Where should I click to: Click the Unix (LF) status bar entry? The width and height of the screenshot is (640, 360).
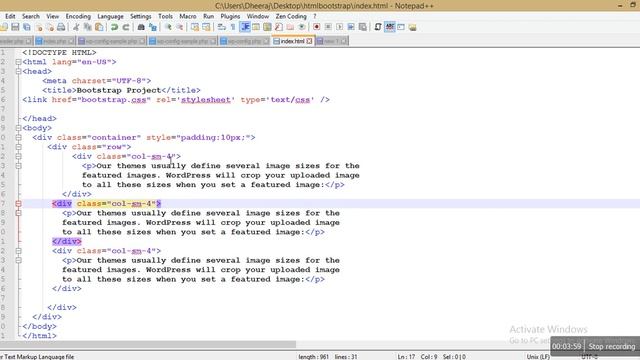point(538,357)
